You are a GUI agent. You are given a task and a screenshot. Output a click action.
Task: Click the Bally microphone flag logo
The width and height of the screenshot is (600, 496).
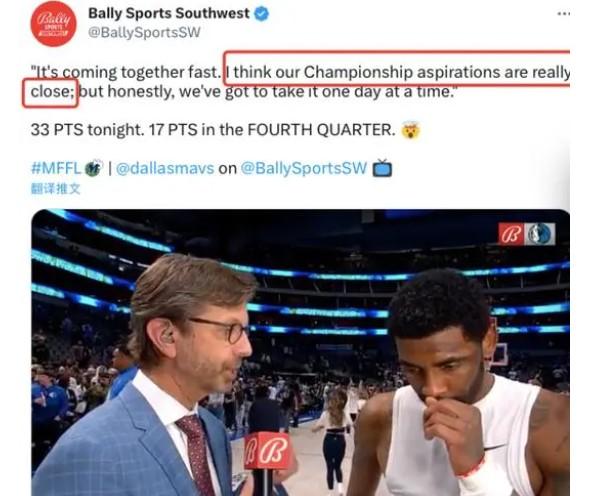[x=267, y=450]
